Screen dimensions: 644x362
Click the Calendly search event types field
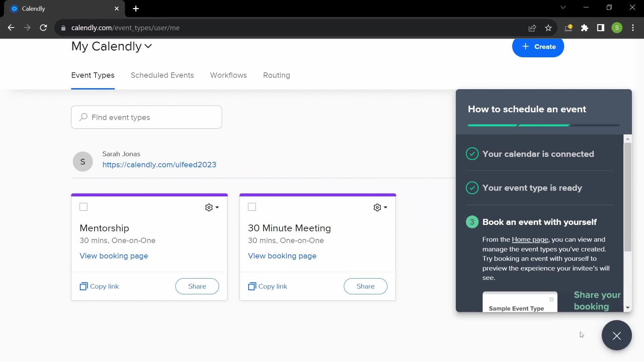(x=146, y=117)
